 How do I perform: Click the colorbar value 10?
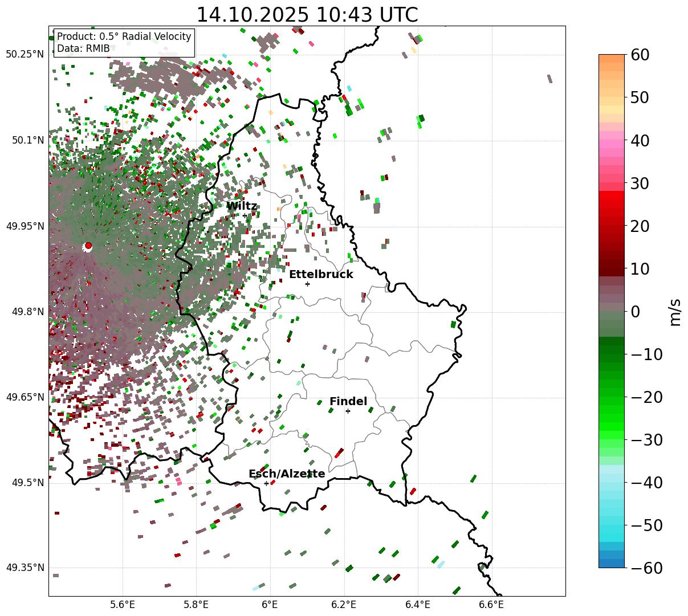point(640,268)
